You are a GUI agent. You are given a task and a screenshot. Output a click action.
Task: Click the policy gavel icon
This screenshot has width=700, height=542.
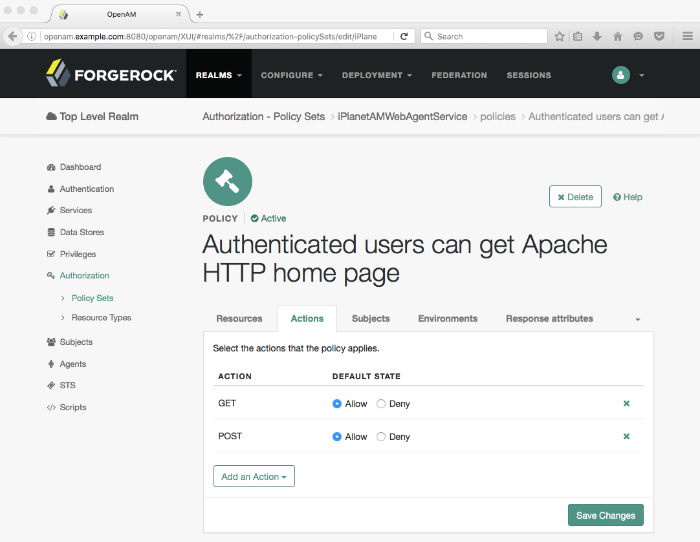point(227,181)
